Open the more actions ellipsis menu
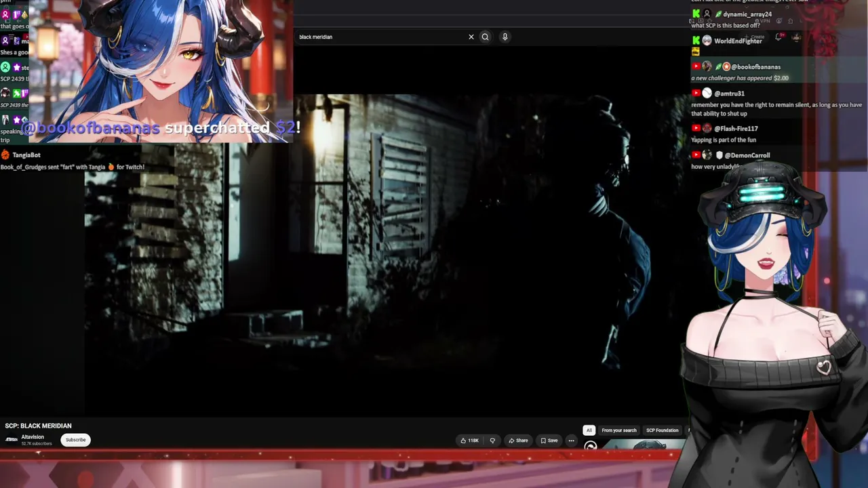Viewport: 868px width, 488px height. (x=571, y=441)
